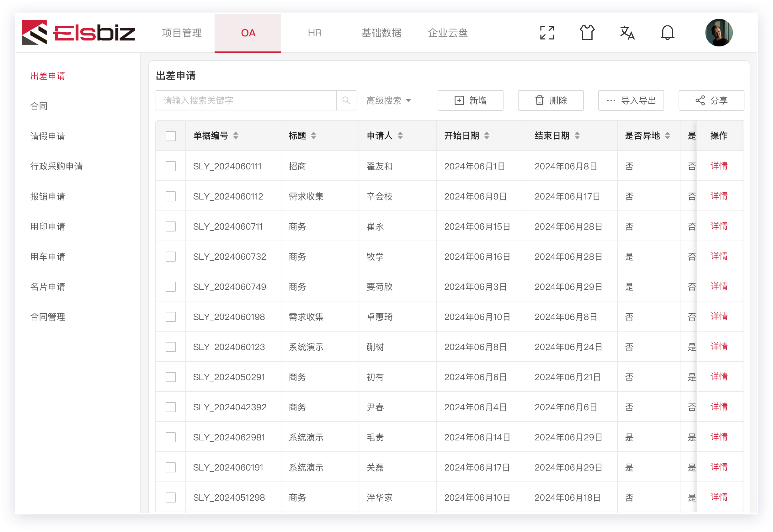The height and width of the screenshot is (532, 773).
Task: Open 报销申请 in the sidebar
Action: 48,196
